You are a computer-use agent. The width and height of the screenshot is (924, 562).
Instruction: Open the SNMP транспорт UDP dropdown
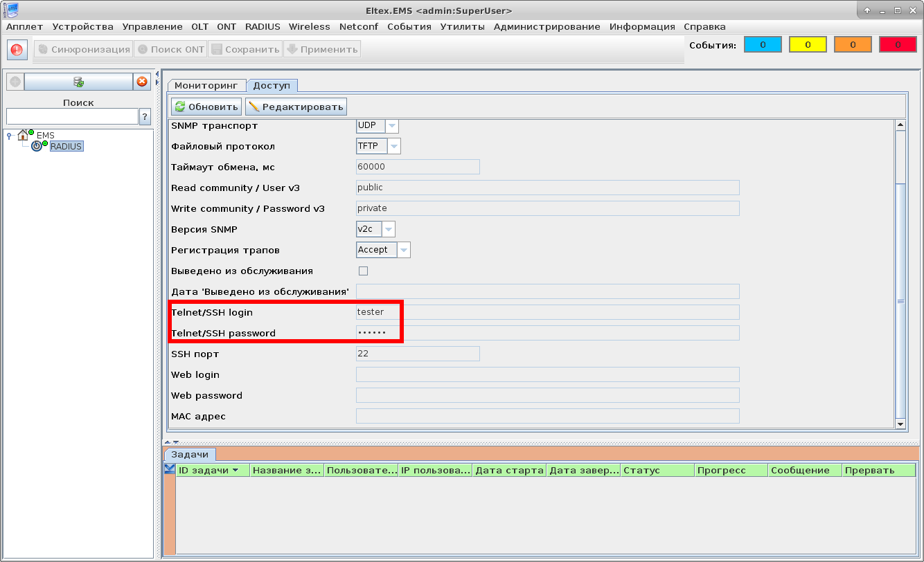(x=392, y=126)
